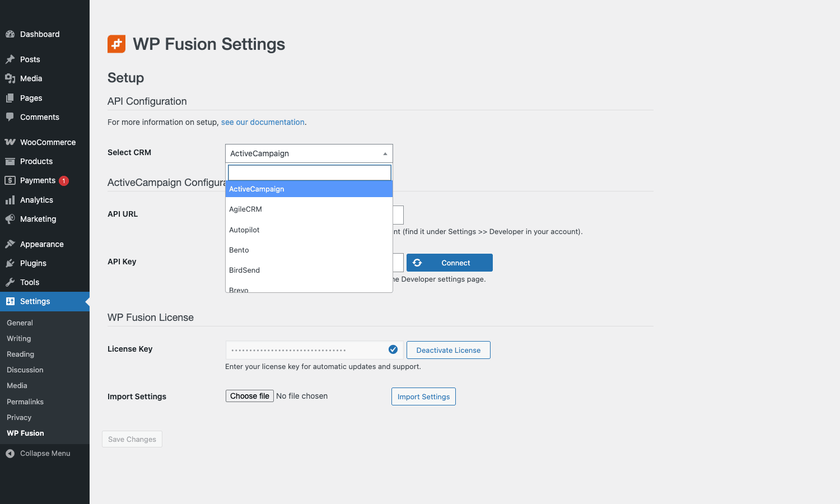Click Choose file button
Image resolution: width=840 pixels, height=504 pixels.
coord(250,396)
